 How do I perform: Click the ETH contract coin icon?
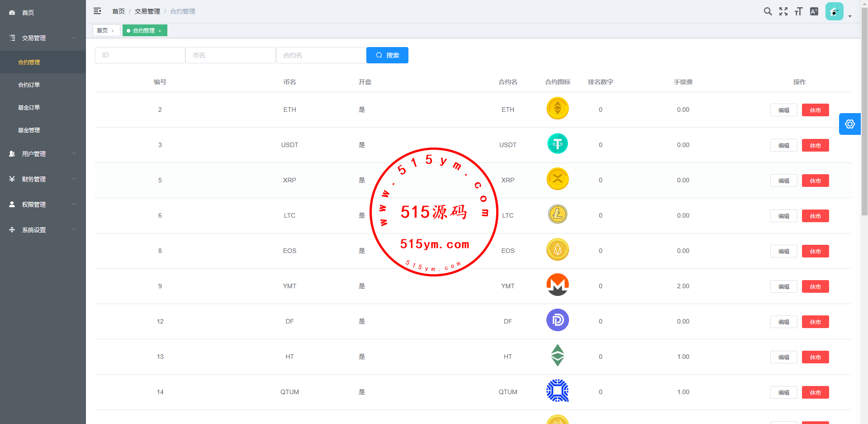click(x=557, y=109)
